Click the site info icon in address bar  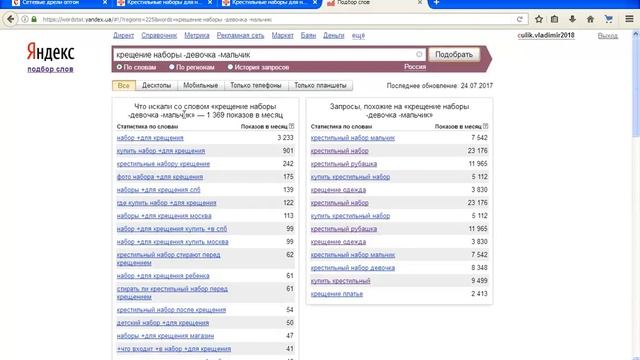[25, 19]
